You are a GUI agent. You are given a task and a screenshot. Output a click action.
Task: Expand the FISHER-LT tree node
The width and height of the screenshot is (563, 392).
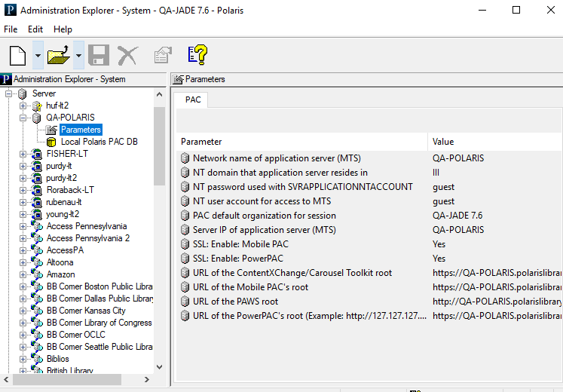[23, 154]
